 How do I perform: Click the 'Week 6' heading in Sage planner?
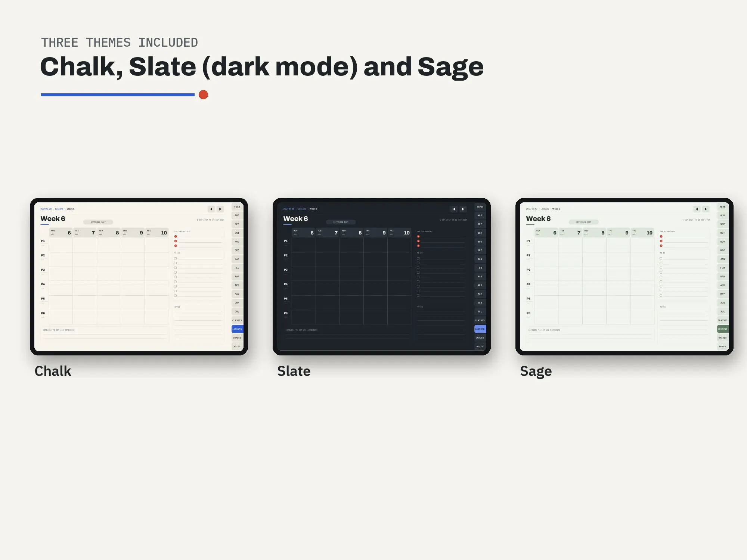pyautogui.click(x=538, y=219)
